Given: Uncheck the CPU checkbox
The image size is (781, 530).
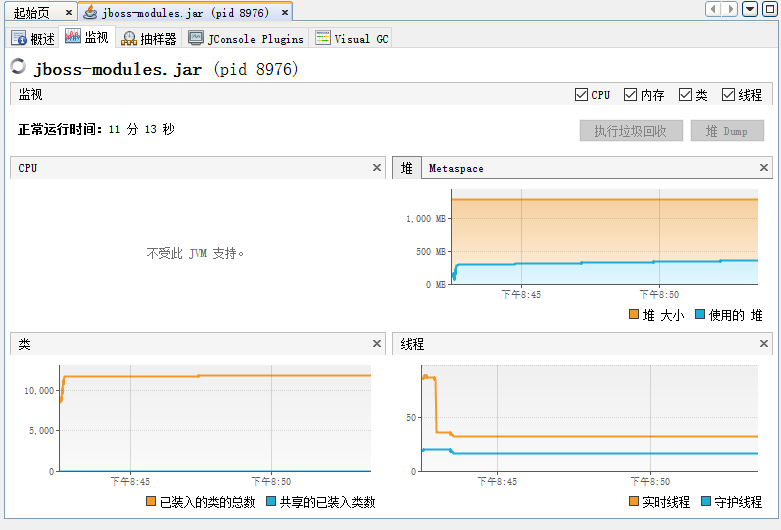Looking at the screenshot, I should click(581, 94).
